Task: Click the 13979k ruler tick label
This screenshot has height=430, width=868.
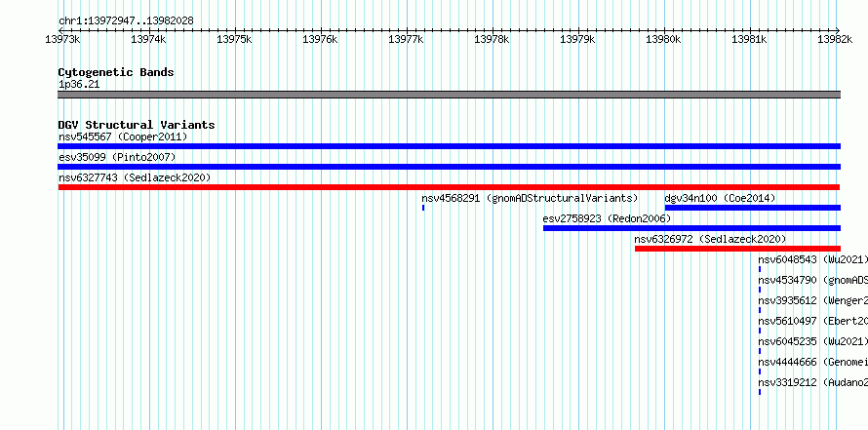Action: point(577,39)
